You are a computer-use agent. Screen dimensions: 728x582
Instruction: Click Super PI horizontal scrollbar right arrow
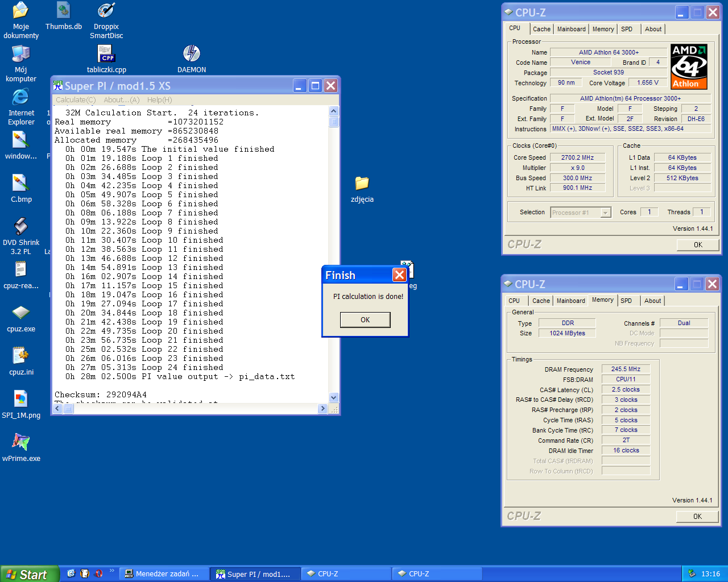[x=322, y=408]
